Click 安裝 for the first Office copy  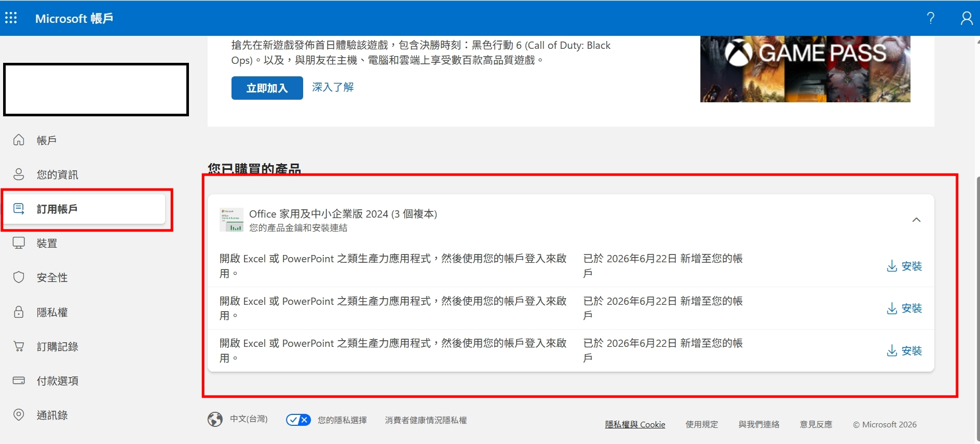click(904, 266)
